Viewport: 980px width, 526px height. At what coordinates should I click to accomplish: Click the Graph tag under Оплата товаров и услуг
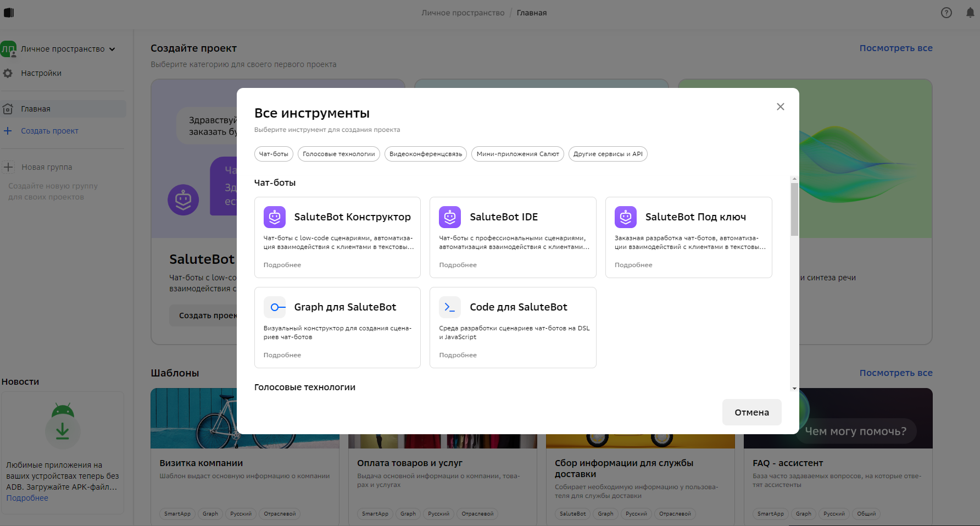tap(408, 514)
